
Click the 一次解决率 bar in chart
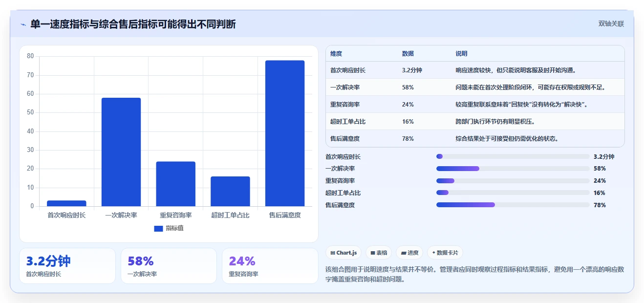pyautogui.click(x=121, y=152)
